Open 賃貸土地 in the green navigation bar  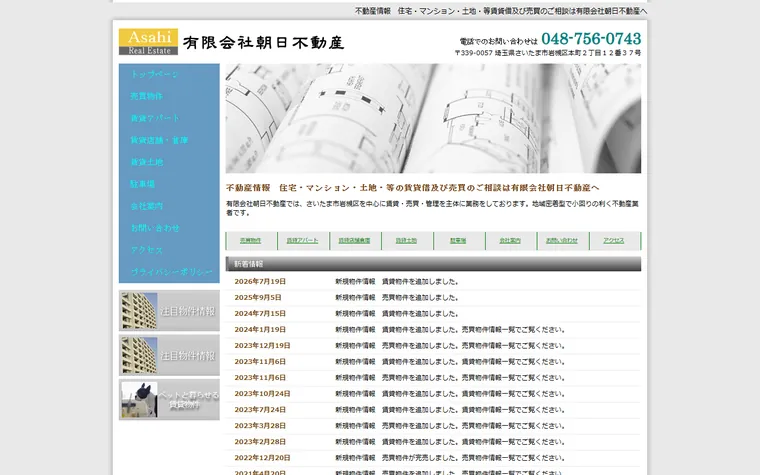[406, 240]
